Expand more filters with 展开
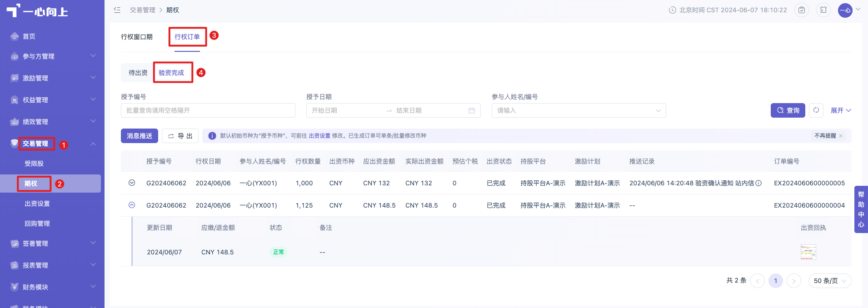Image resolution: width=868 pixels, height=308 pixels. (841, 110)
